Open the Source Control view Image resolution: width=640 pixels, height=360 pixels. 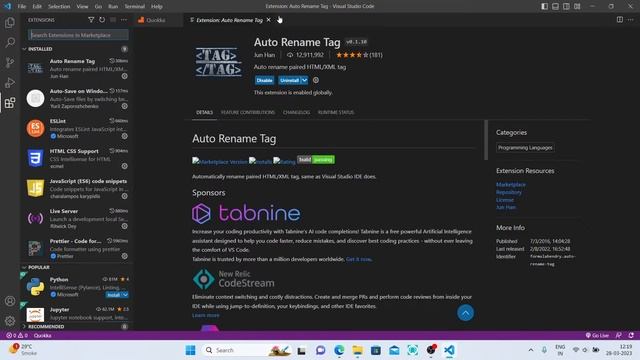10,62
